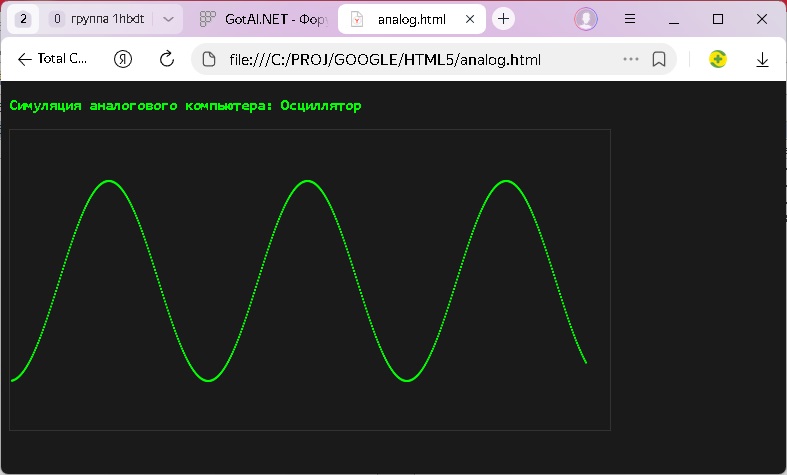Screen dimensions: 787x475
Task: Click the Yandex home icon
Action: 123,59
